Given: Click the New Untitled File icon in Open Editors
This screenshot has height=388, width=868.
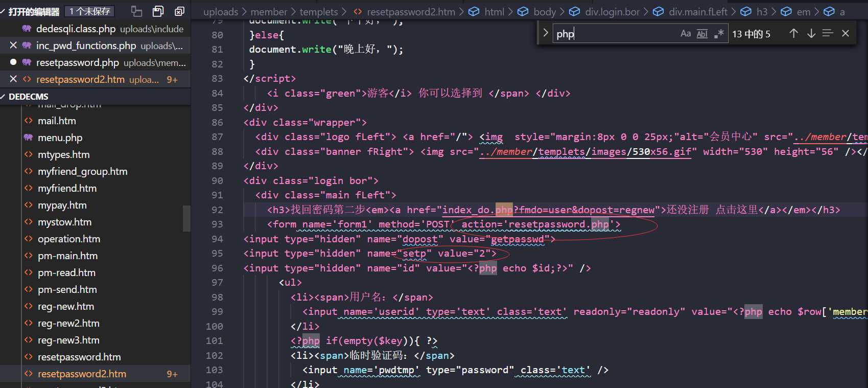Looking at the screenshot, I should 137,11.
